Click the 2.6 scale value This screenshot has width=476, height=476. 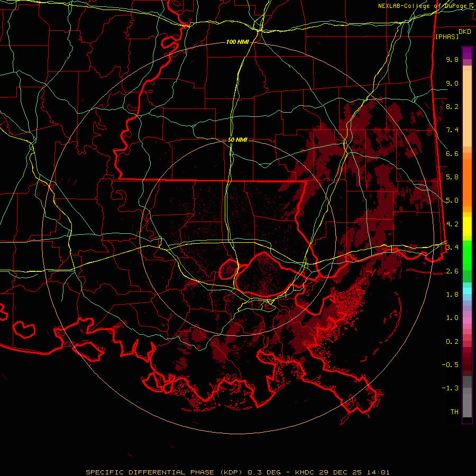click(452, 271)
